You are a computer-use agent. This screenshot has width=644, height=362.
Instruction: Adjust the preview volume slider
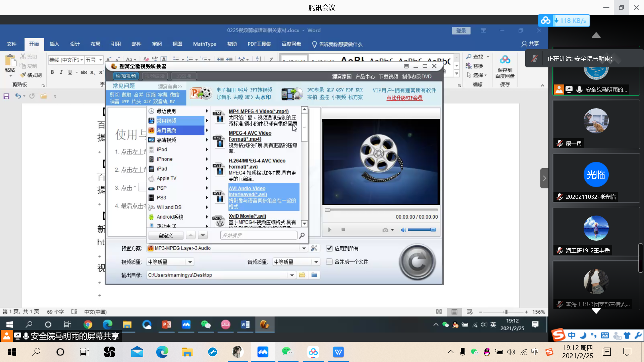(422, 230)
